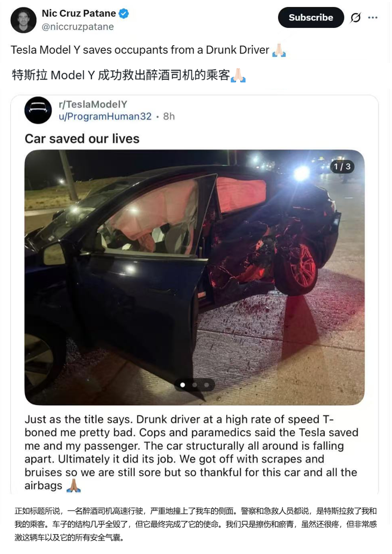Viewport: 392px width, 554px height.
Task: Visit the r/TeslaModelY subreddit link
Action: tap(93, 104)
